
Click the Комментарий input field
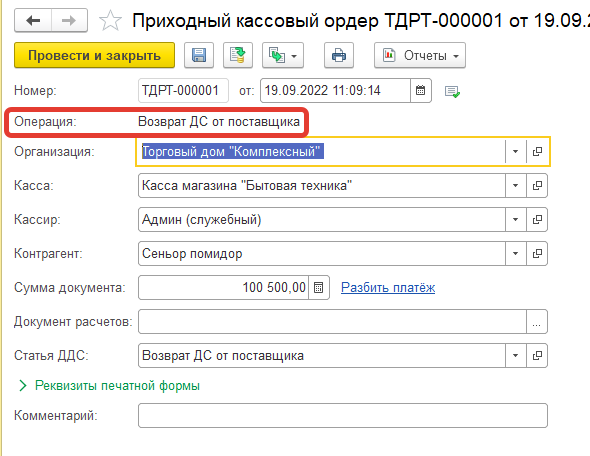tap(343, 416)
